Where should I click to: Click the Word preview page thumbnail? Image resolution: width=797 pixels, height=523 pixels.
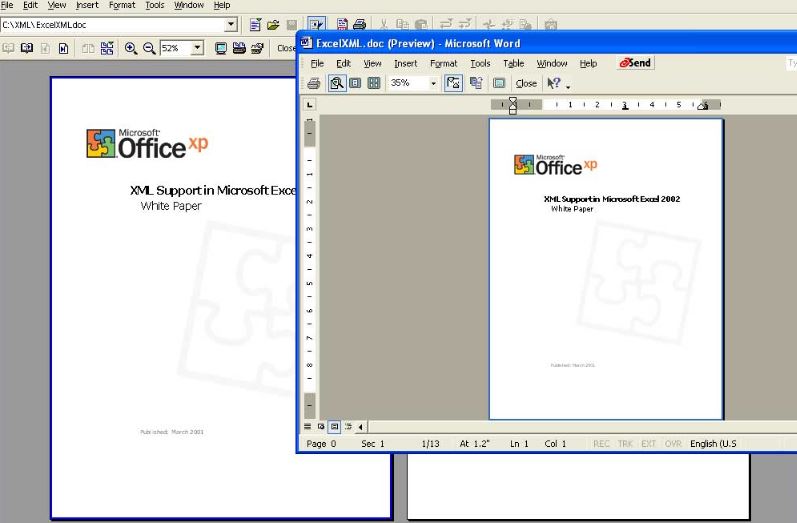click(x=606, y=269)
